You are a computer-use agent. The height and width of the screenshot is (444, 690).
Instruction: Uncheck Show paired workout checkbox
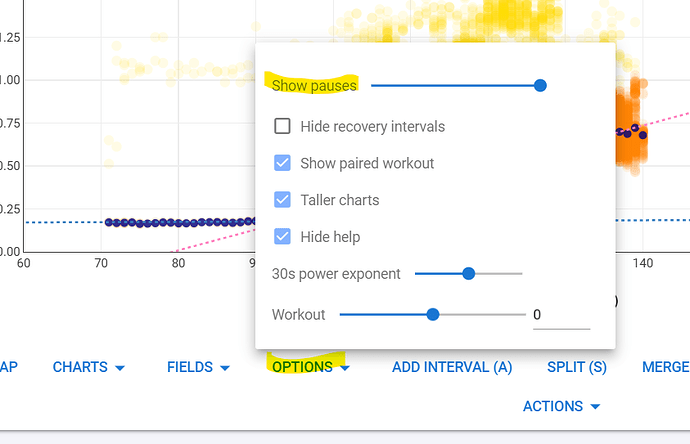coord(282,163)
